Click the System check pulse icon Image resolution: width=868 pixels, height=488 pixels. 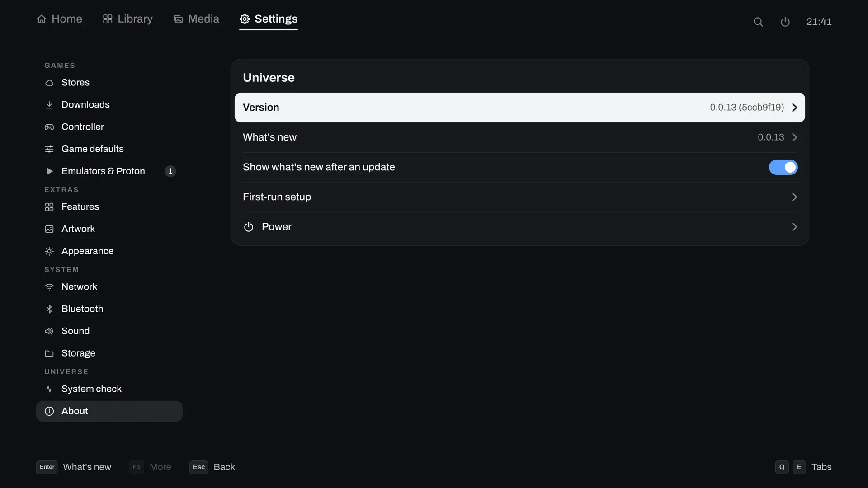tap(49, 389)
